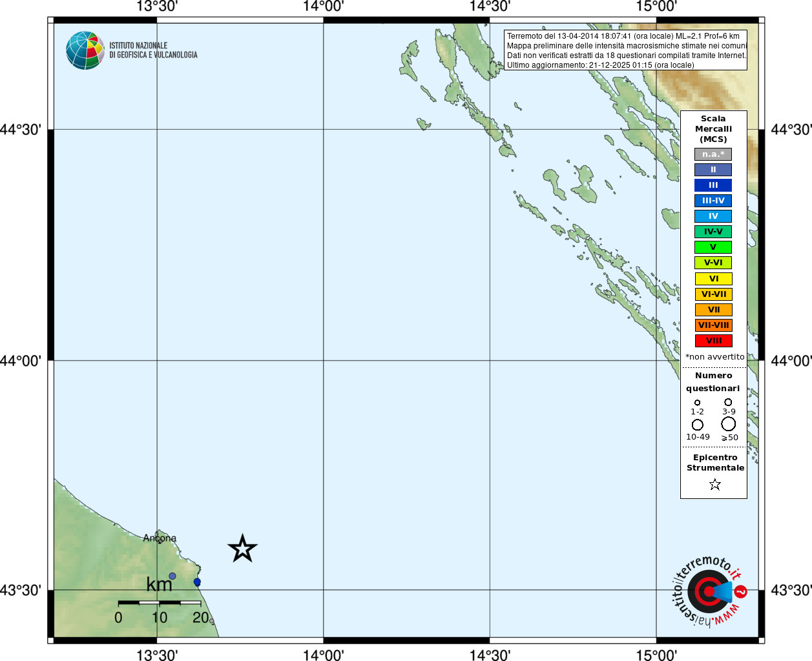Click the IV-V green legend swatch

[x=713, y=232]
